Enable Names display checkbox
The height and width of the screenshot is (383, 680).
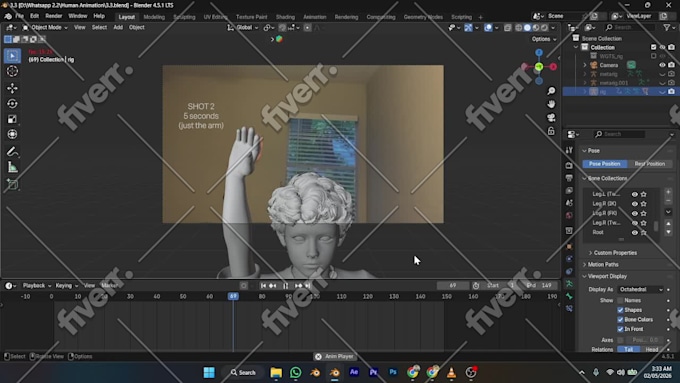(620, 300)
